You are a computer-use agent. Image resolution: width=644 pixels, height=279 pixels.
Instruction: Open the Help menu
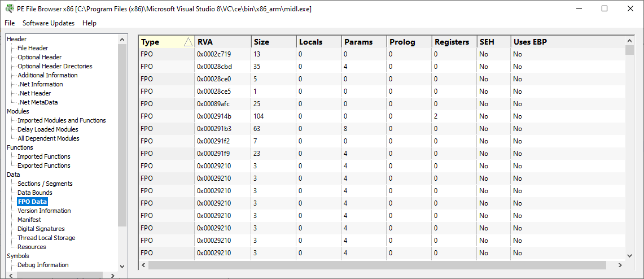click(x=89, y=23)
